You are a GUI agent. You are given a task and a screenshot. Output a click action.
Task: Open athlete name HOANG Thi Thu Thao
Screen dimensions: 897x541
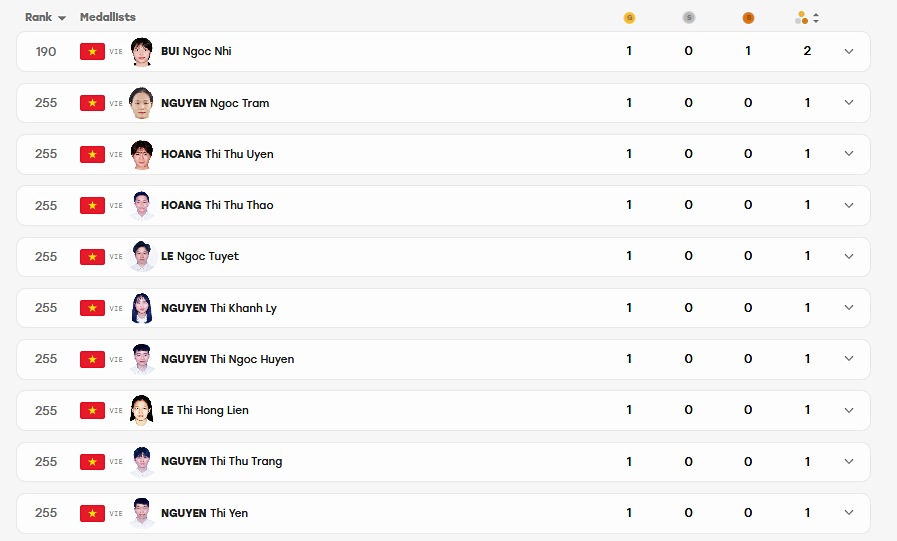(217, 205)
